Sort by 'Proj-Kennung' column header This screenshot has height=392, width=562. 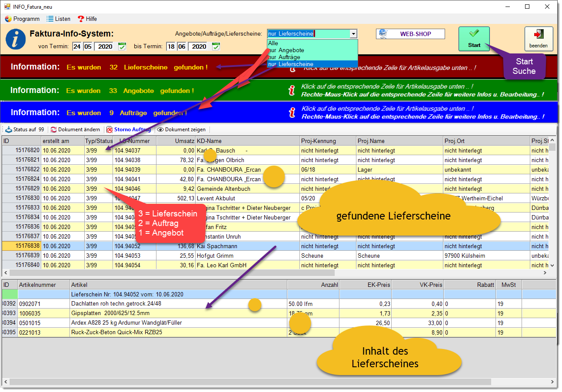pyautogui.click(x=328, y=141)
